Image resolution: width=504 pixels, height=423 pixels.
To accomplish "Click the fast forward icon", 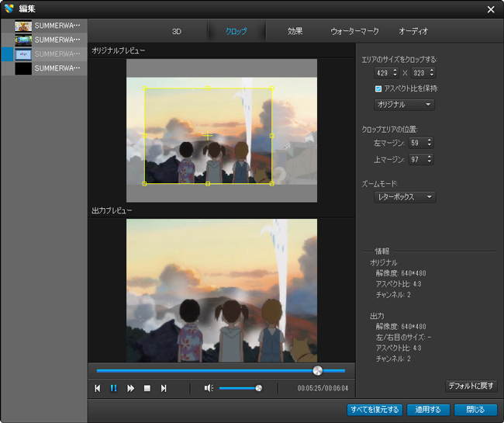I will point(130,388).
